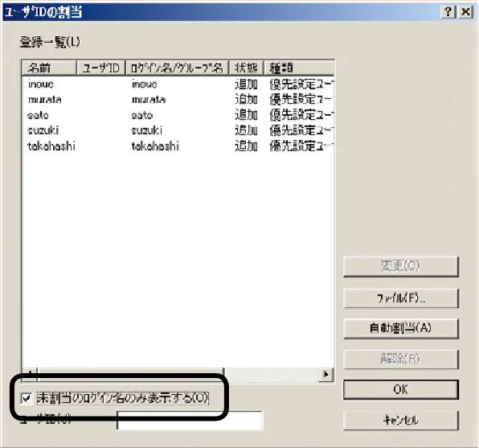Click the horizontal scrollbar left arrow
Screen dimensions: 479x448
30,374
